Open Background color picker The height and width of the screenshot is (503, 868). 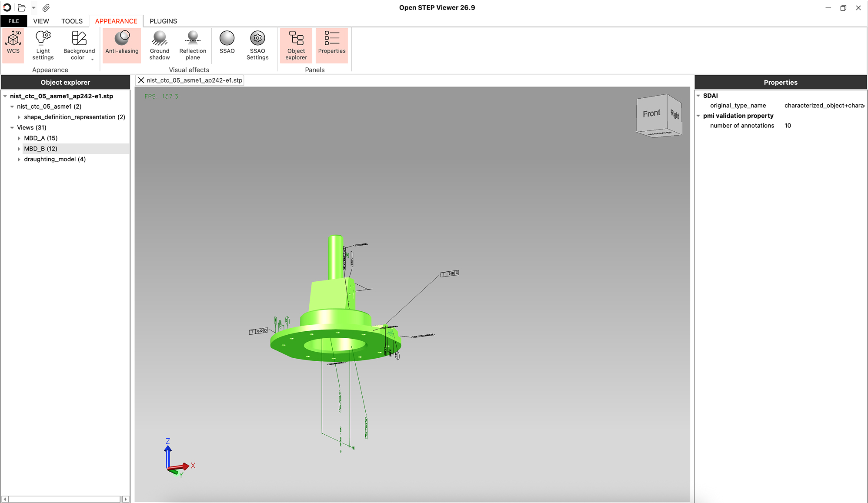click(79, 45)
